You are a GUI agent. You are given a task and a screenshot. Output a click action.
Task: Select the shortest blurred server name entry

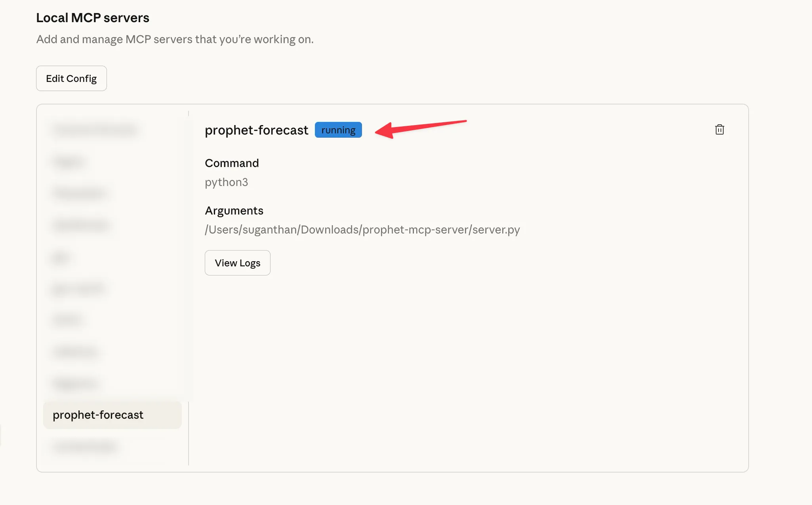[x=61, y=257]
